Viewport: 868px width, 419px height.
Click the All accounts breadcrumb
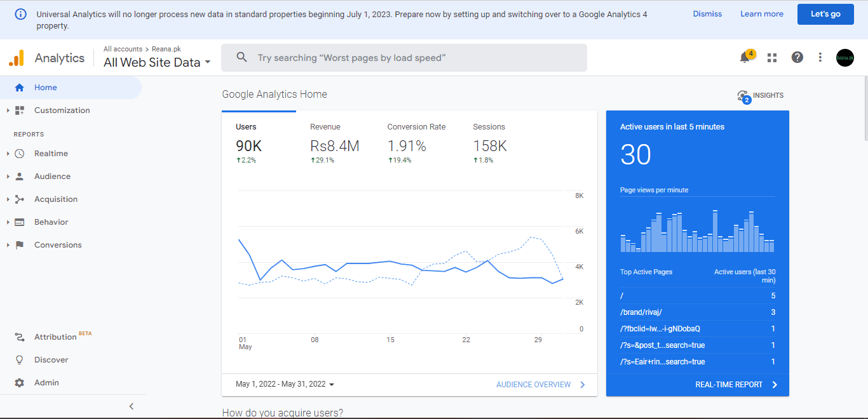[x=123, y=49]
